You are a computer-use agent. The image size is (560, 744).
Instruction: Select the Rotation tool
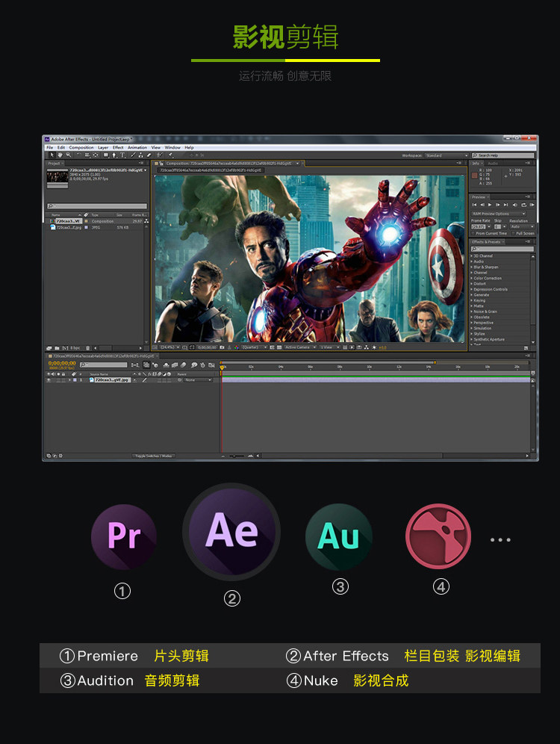point(78,155)
